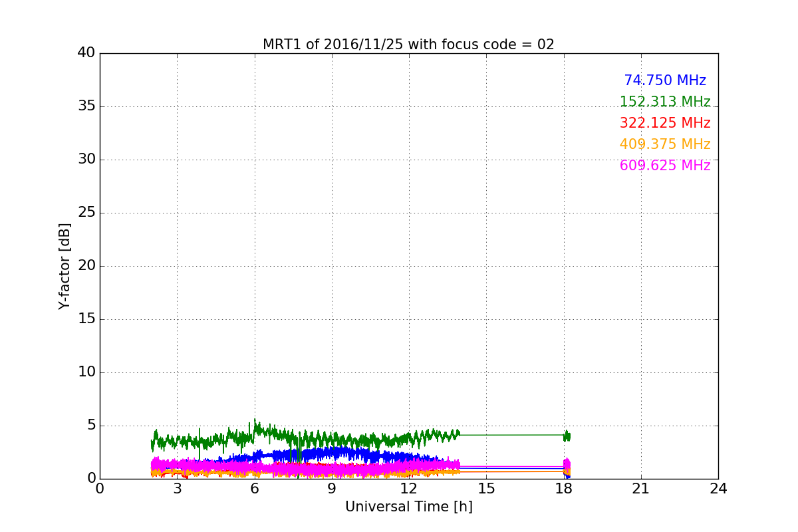Click the x-axis tick label '9'
798x532 pixels.
(332, 489)
